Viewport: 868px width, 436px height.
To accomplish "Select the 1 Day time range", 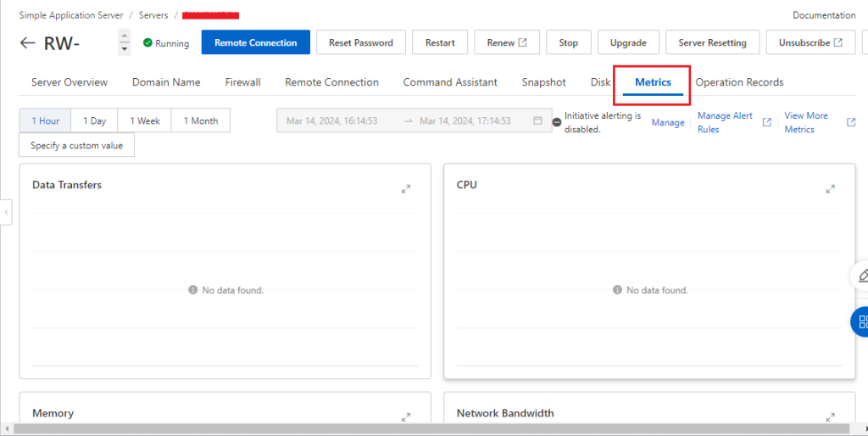I will pyautogui.click(x=94, y=121).
